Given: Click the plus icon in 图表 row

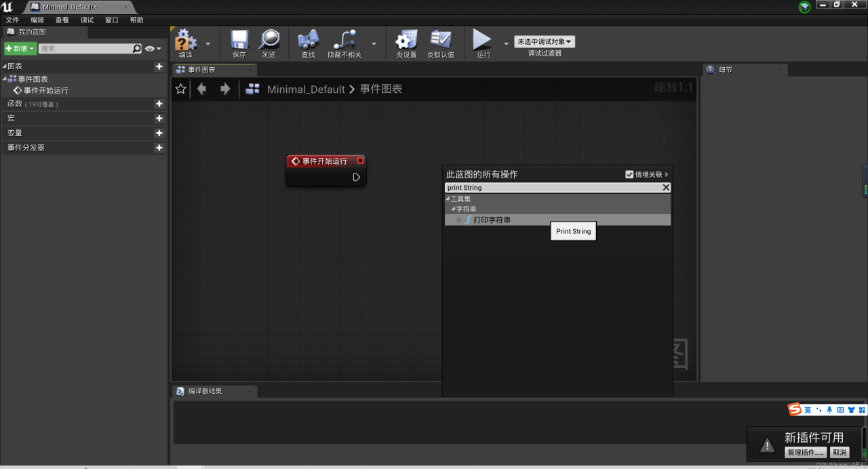Looking at the screenshot, I should click(159, 66).
